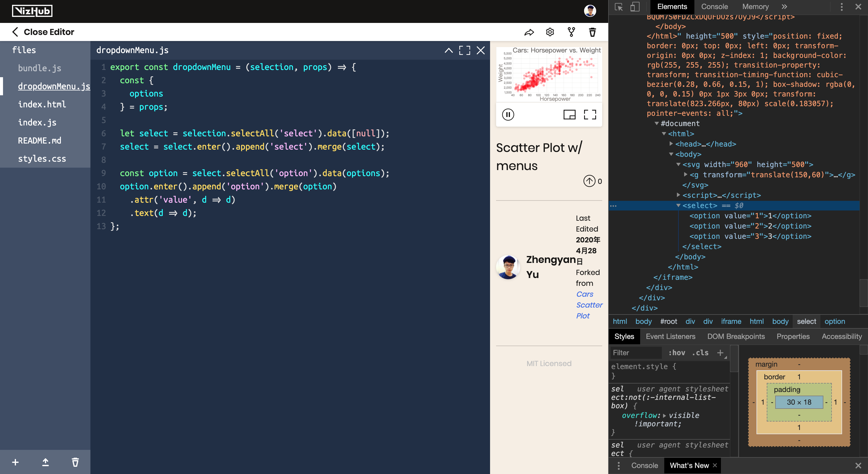
Task: Close the dropdownMenu.js editor tab
Action: 481,51
